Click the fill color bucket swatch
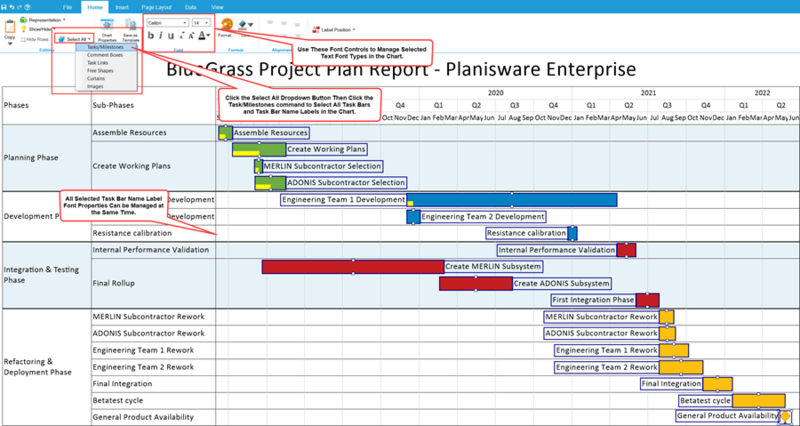 tap(243, 24)
